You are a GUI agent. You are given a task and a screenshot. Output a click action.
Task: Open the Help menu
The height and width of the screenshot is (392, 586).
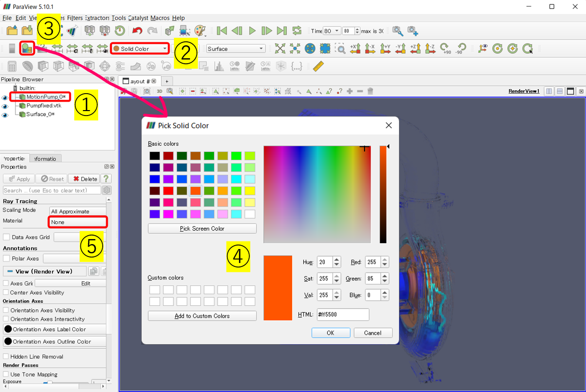[178, 18]
